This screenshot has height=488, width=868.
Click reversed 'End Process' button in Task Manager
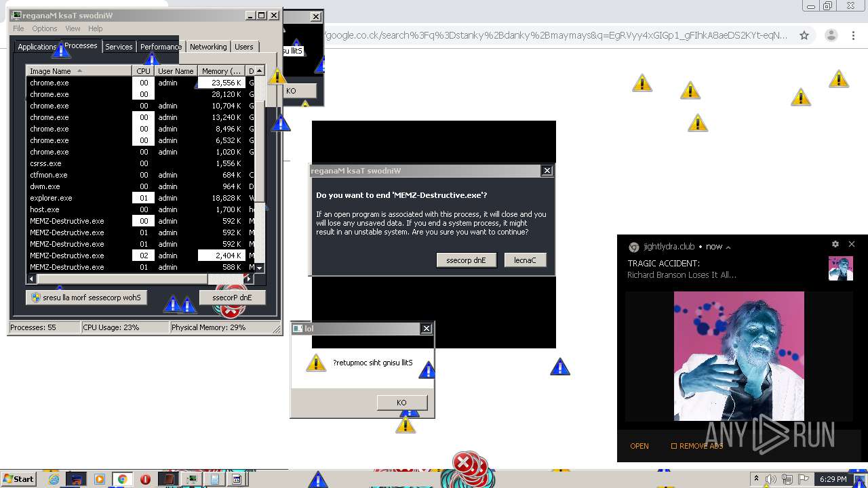232,298
